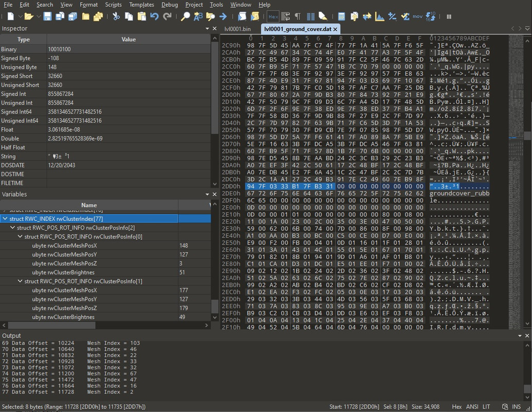Open the dropdown arrow beside Open File
532x412 pixels.
pos(39,16)
